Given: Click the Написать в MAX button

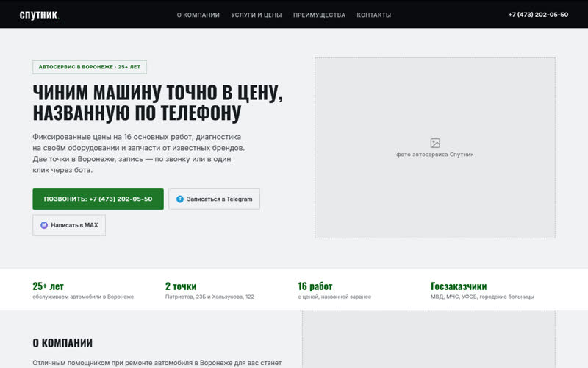Looking at the screenshot, I should [69, 225].
